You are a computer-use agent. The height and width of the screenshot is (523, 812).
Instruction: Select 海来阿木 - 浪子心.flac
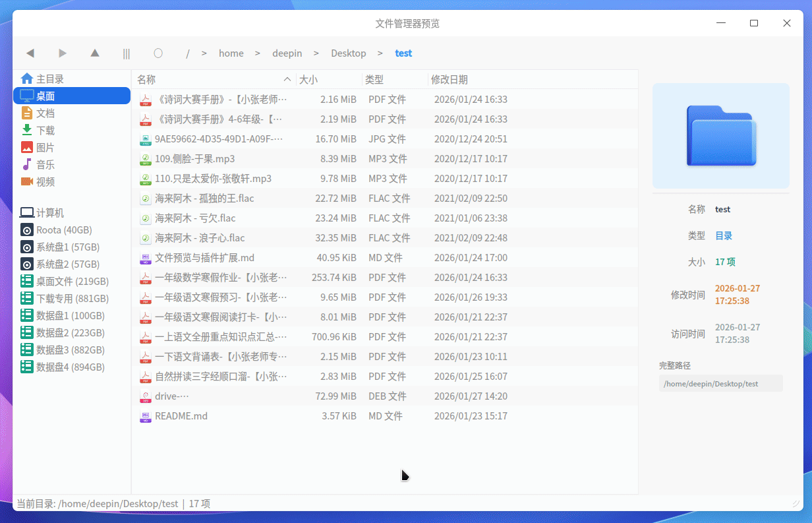[385, 238]
